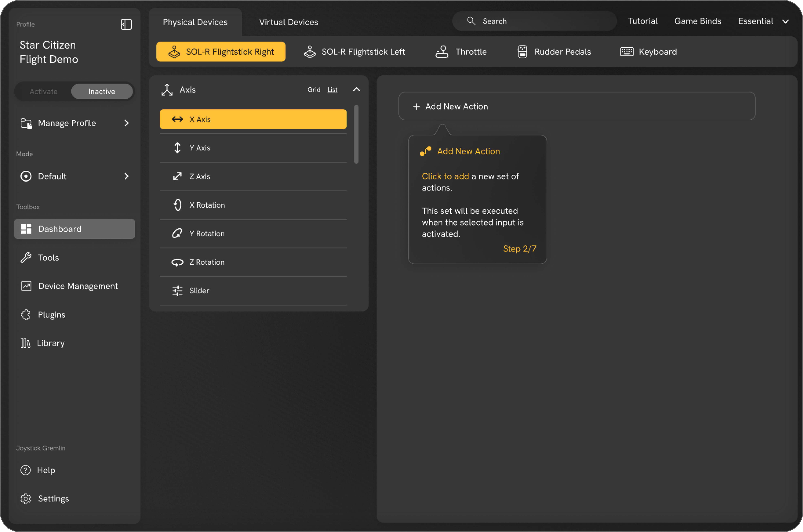The height and width of the screenshot is (532, 803).
Task: Click the Tools wrench icon
Action: (26, 258)
